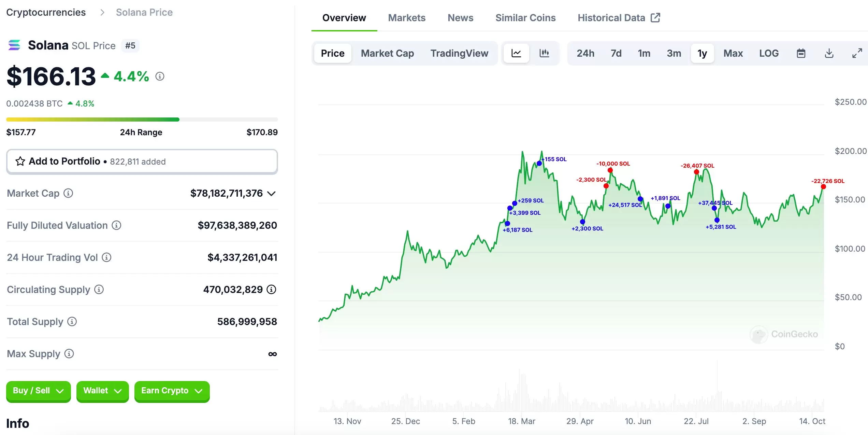
Task: Click the -26,407 SOL red chart marker
Action: [696, 172]
